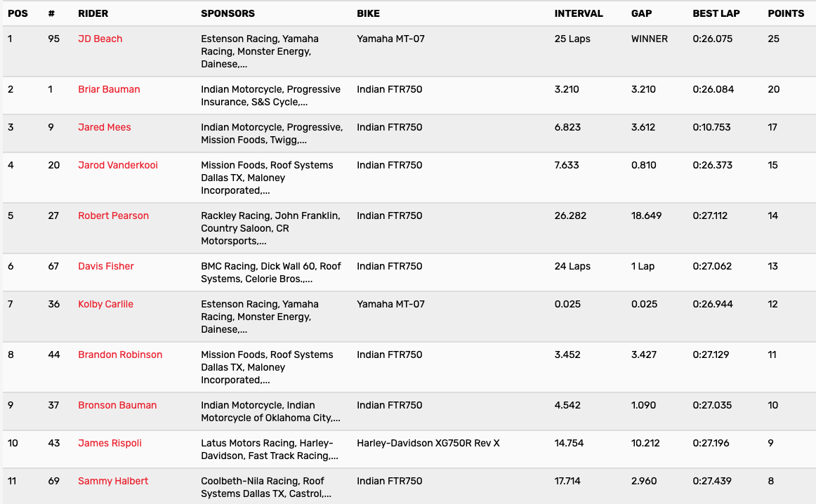Image resolution: width=816 pixels, height=504 pixels.
Task: Open Kolby Carlile rider link
Action: click(105, 304)
